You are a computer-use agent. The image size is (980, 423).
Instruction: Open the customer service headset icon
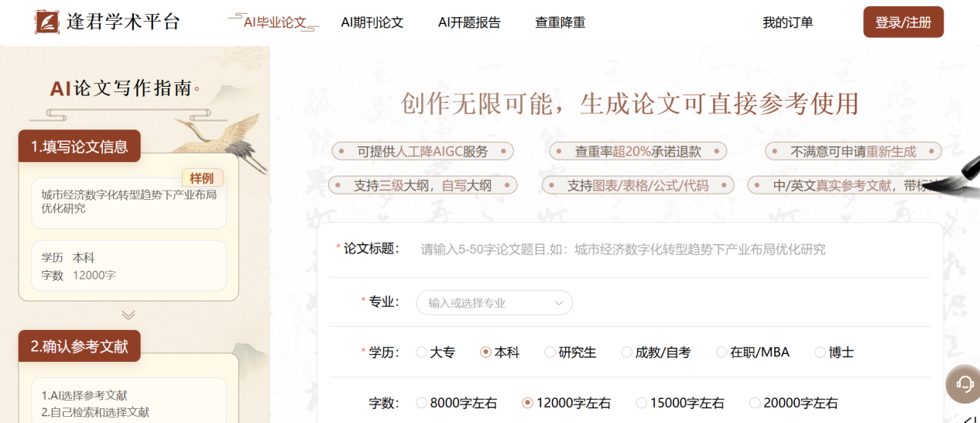964,383
